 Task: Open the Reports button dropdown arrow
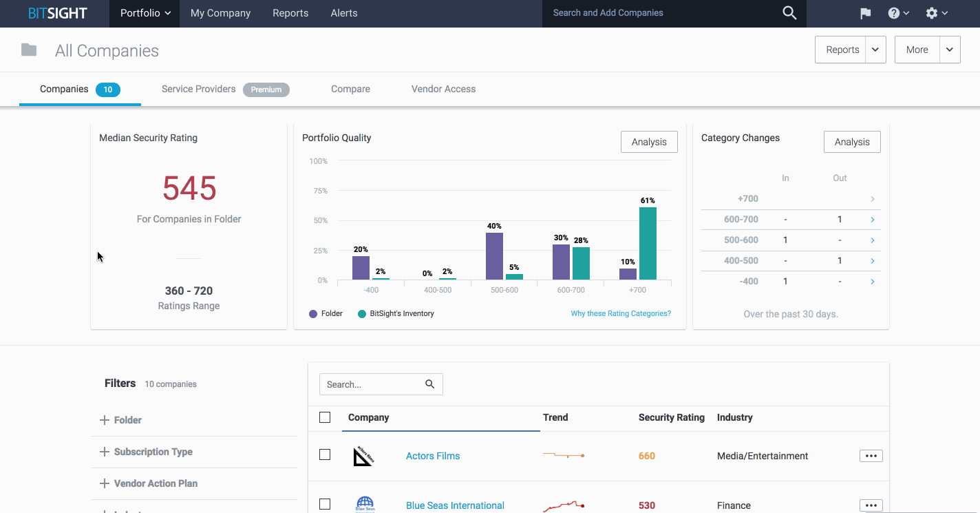point(875,50)
